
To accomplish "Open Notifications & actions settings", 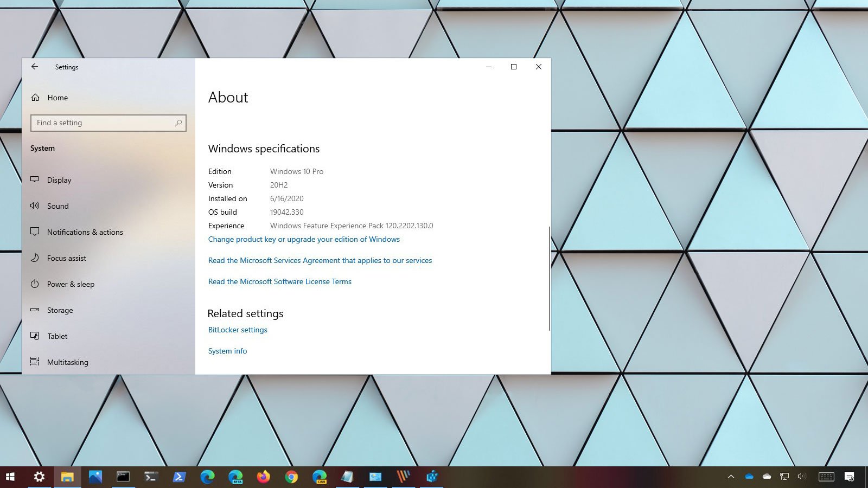I will [x=85, y=232].
